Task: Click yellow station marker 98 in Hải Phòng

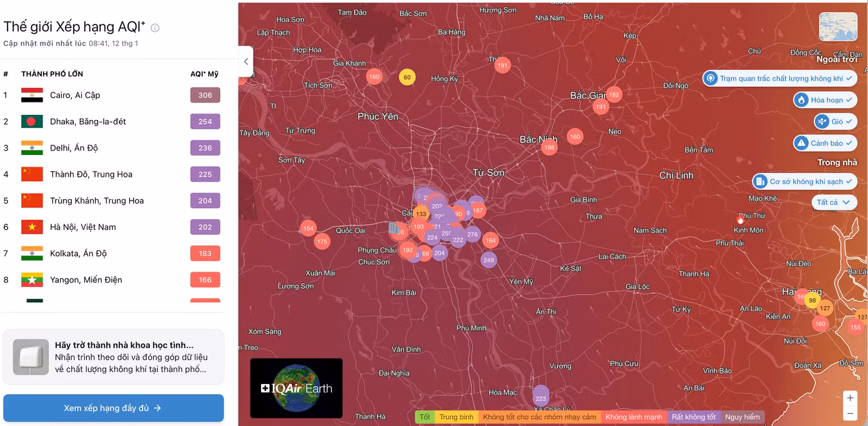Action: pyautogui.click(x=812, y=300)
